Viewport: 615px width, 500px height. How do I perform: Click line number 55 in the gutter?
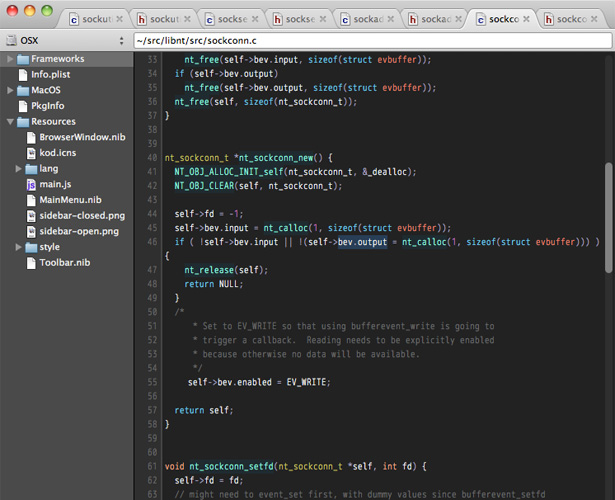point(152,382)
